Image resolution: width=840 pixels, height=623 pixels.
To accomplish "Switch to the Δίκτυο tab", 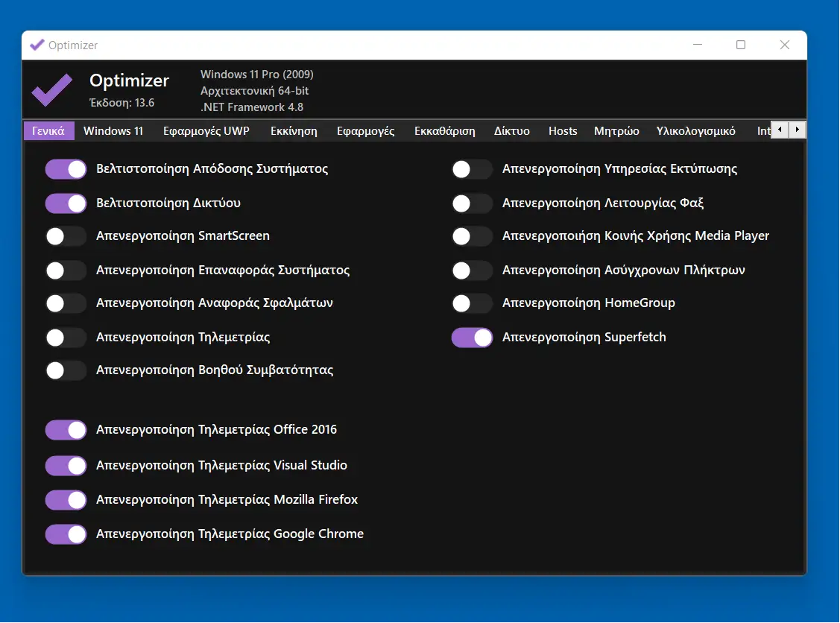I will (x=511, y=130).
